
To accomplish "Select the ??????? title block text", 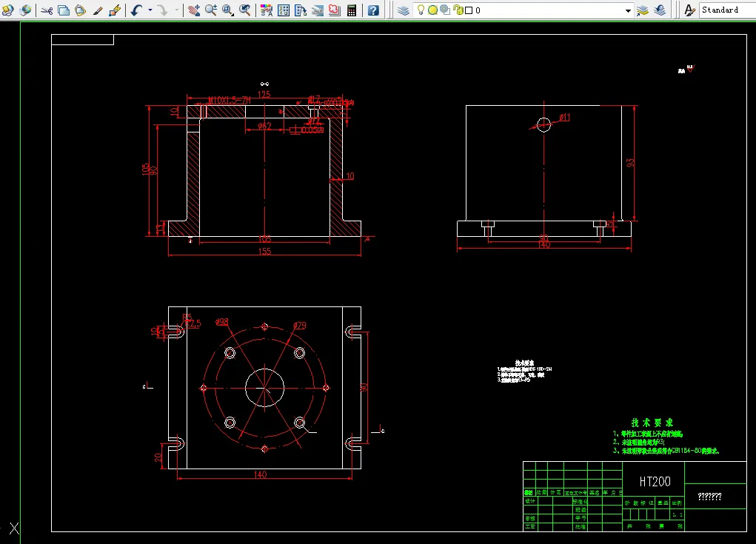I will (x=709, y=497).
